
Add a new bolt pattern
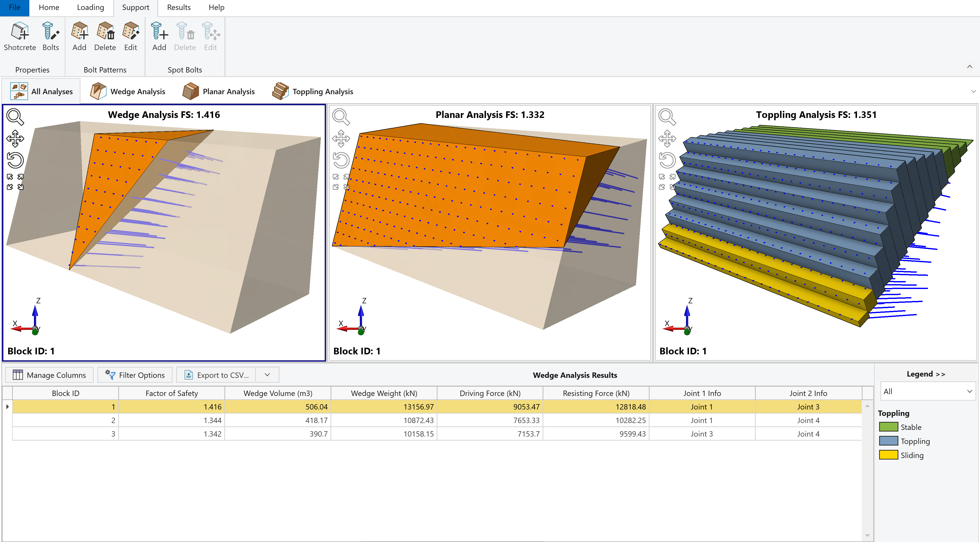tap(79, 36)
